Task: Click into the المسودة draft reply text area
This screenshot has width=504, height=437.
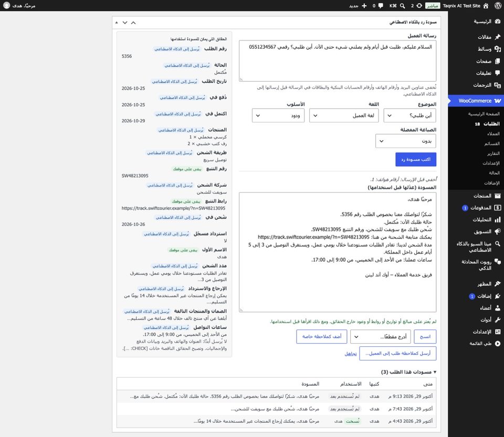Action: (x=338, y=252)
